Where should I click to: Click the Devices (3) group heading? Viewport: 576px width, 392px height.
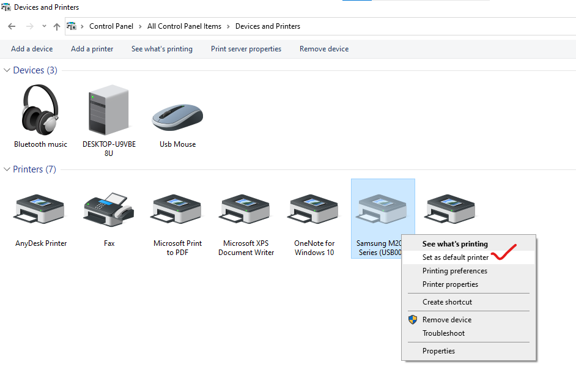(x=35, y=70)
